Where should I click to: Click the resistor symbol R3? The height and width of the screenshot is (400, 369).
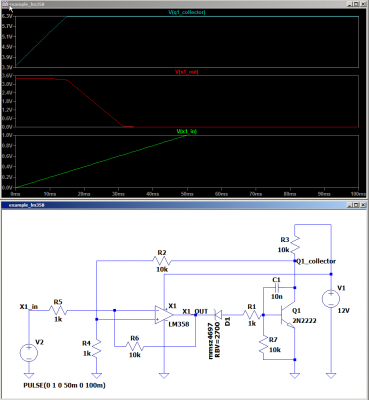(x=295, y=245)
